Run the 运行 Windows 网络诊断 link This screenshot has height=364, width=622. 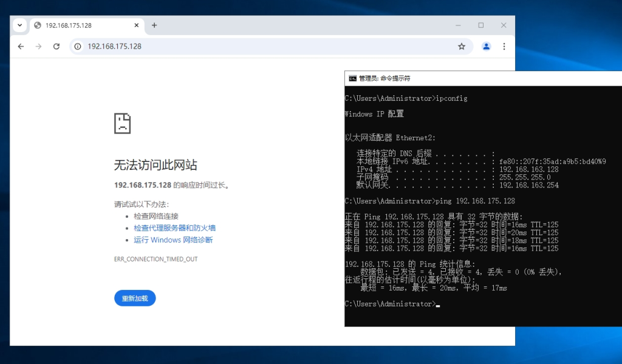click(x=173, y=240)
